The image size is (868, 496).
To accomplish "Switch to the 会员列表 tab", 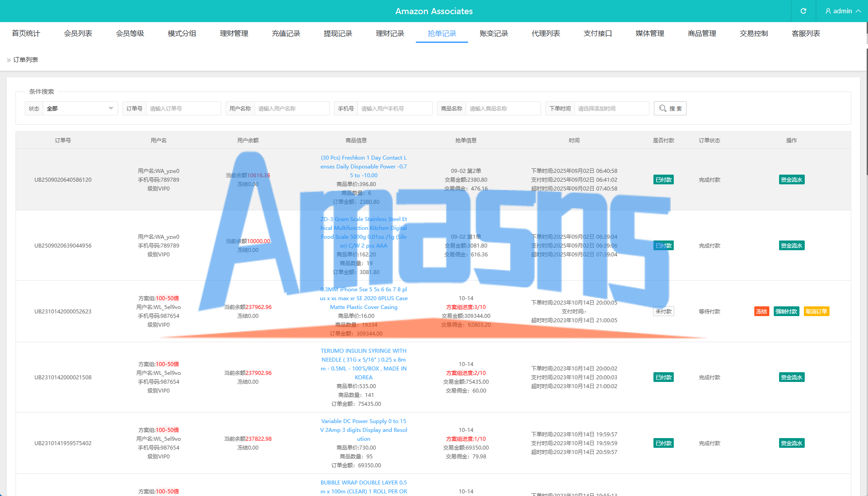I will click(x=78, y=34).
